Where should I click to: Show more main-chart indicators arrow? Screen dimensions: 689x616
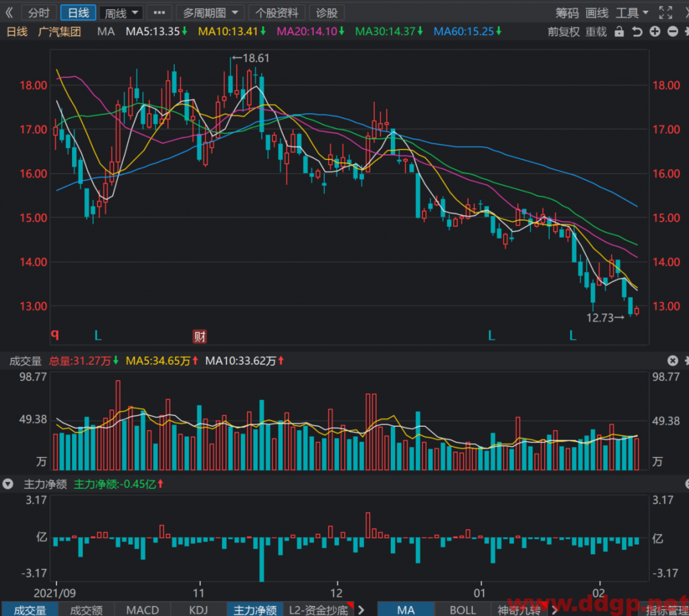coord(554,610)
